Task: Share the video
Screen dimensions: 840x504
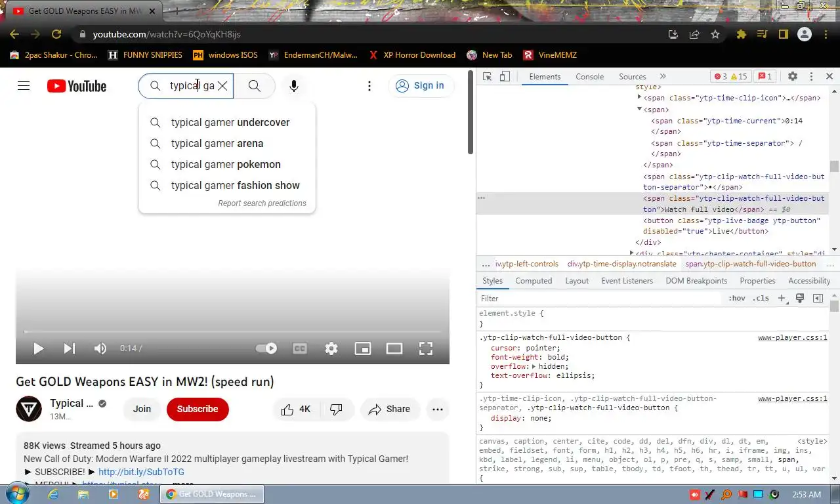Action: 389,409
